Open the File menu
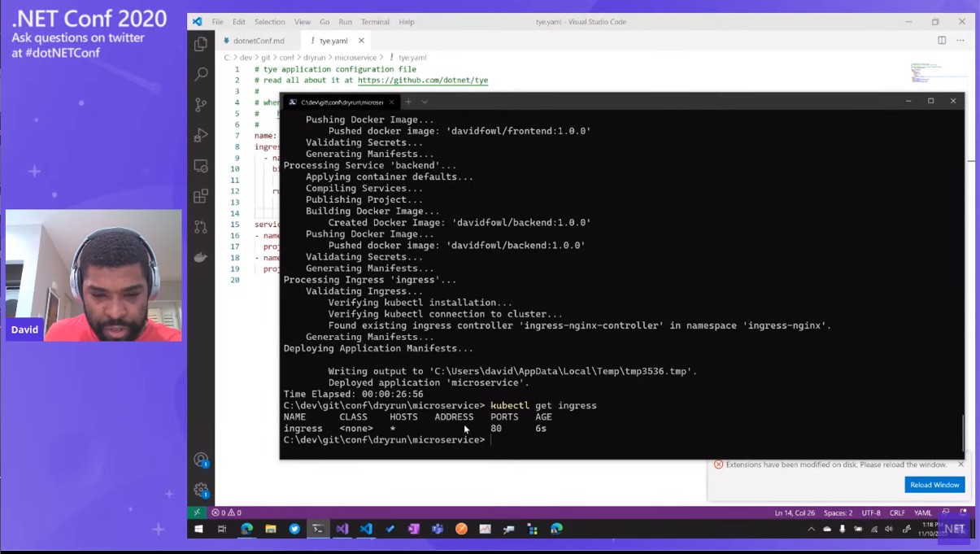 click(217, 22)
